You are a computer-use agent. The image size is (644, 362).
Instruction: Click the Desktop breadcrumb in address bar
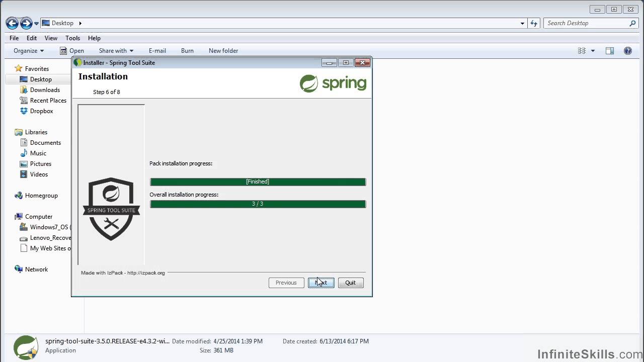[62, 23]
